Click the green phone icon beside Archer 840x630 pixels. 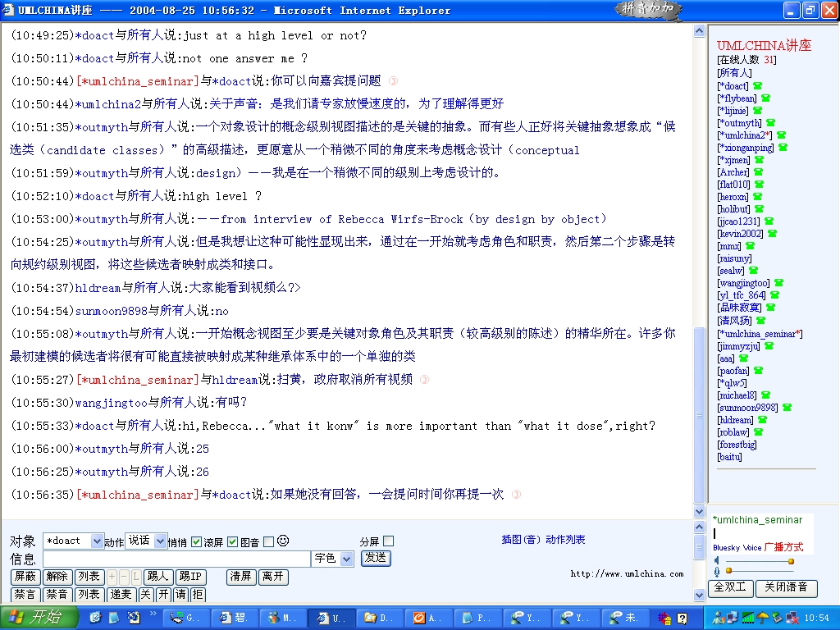pyautogui.click(x=758, y=172)
